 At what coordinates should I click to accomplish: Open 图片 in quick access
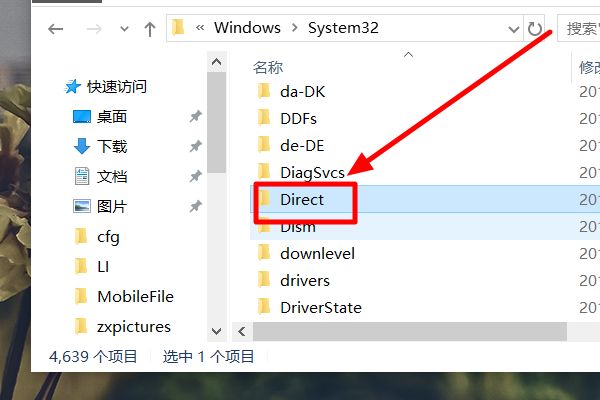point(112,207)
